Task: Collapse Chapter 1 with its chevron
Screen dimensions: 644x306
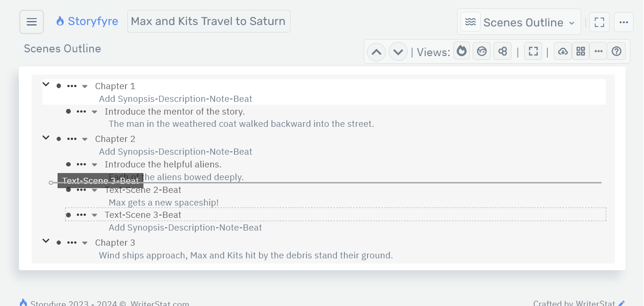Action: [x=46, y=85]
